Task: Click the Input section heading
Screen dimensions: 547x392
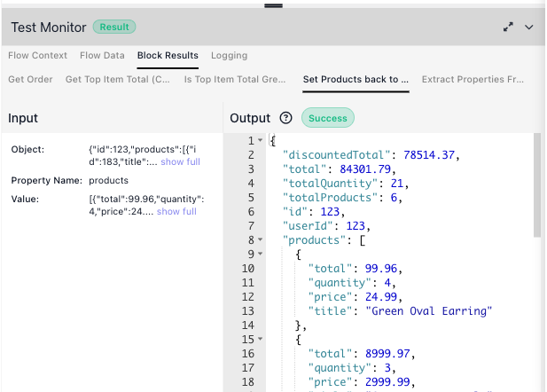Action: 23,118
